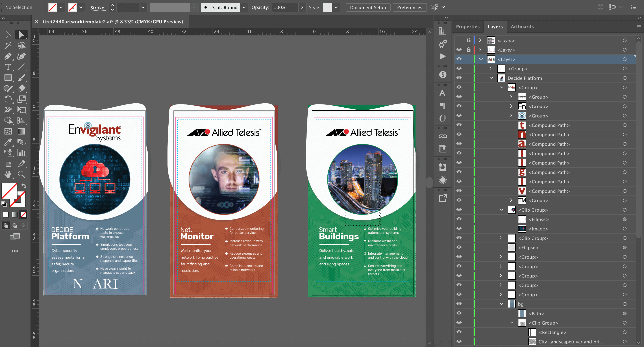The image size is (644, 347).
Task: Select the Eyedropper tool
Action: click(x=8, y=142)
